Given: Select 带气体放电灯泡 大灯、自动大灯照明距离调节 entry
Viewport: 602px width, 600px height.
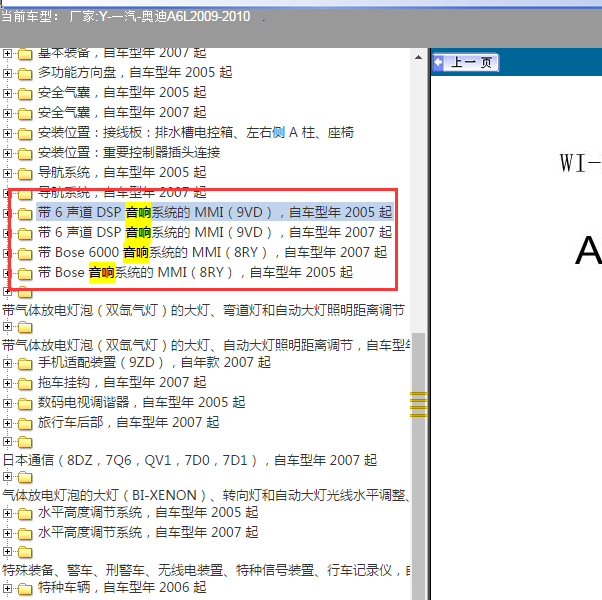Looking at the screenshot, I should click(x=206, y=345).
